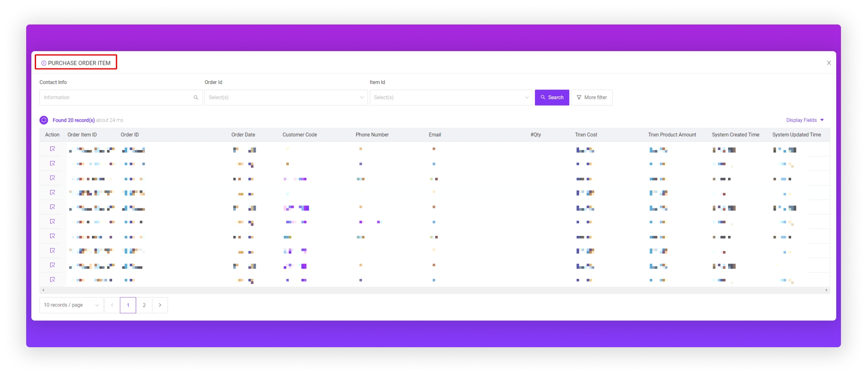Close the Purchase Order Item dialog
The width and height of the screenshot is (868, 376).
(x=829, y=63)
